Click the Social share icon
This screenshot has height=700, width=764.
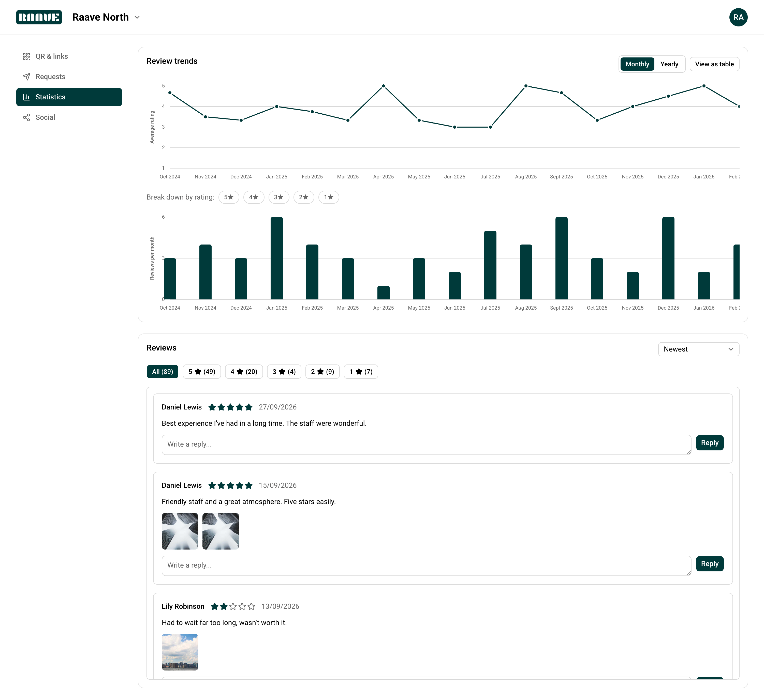(26, 117)
